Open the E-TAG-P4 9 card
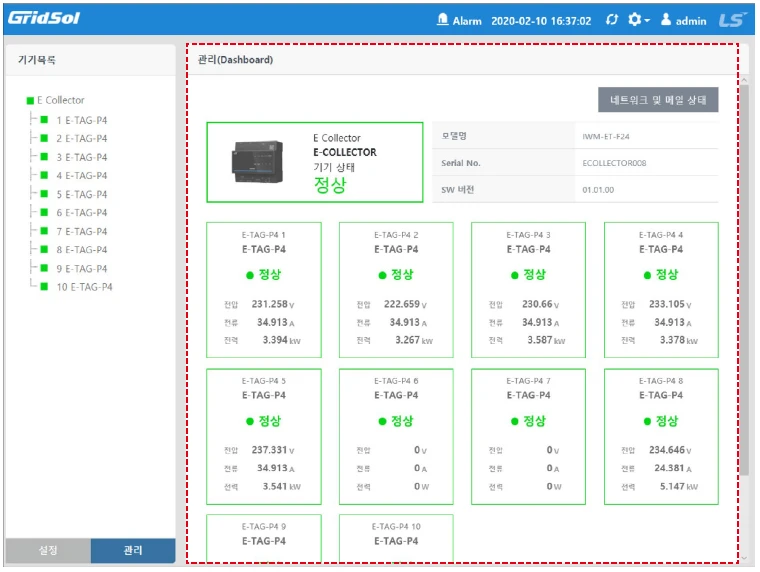 click(x=264, y=539)
